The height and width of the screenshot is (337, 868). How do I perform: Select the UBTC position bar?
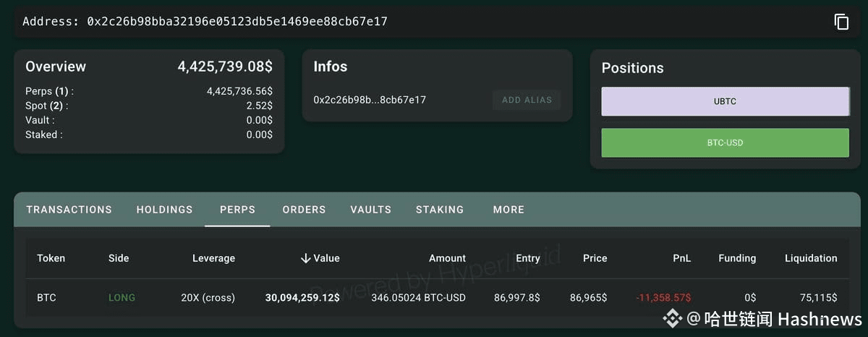(x=726, y=101)
